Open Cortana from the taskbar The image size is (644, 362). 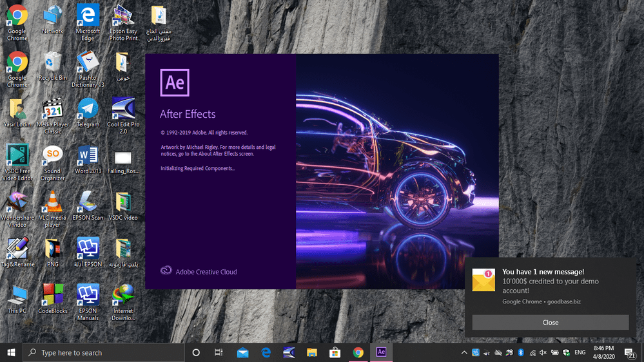click(x=196, y=352)
